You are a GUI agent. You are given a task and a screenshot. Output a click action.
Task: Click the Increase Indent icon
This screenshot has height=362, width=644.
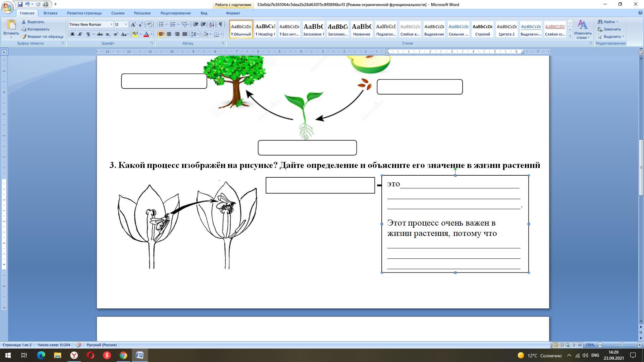203,24
